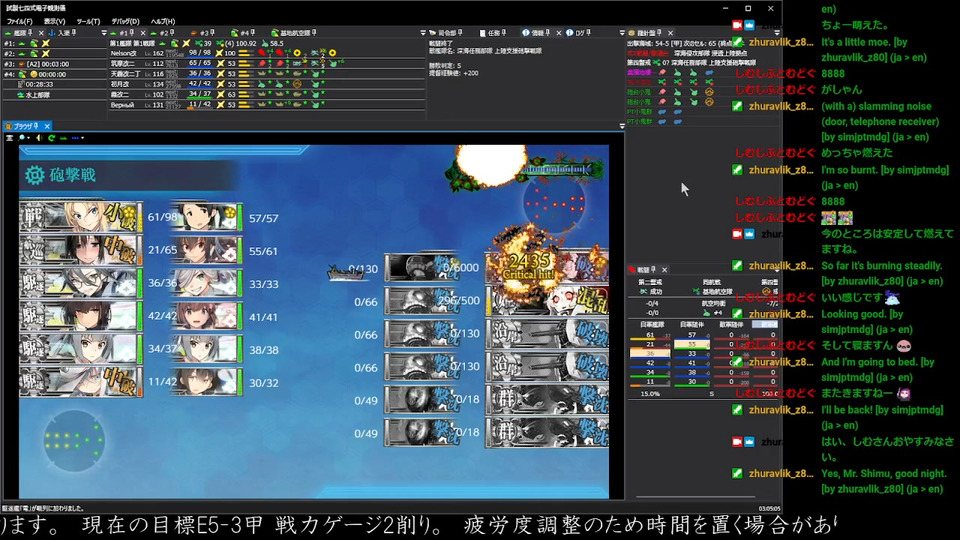
Task: Open the fleet overview panel's window-list dropdown
Action: pos(103,33)
